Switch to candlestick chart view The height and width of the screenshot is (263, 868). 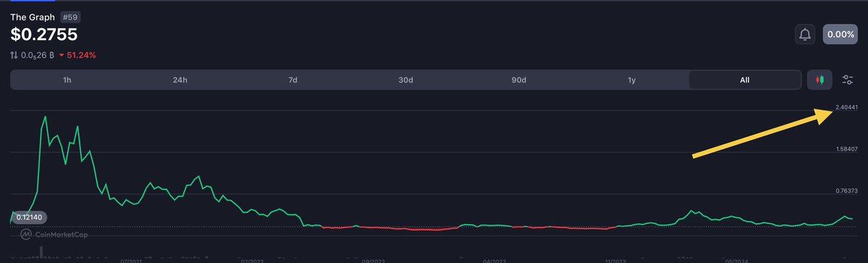820,79
